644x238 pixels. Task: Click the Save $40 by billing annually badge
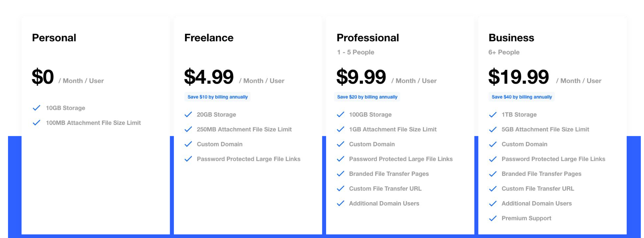[x=521, y=97]
